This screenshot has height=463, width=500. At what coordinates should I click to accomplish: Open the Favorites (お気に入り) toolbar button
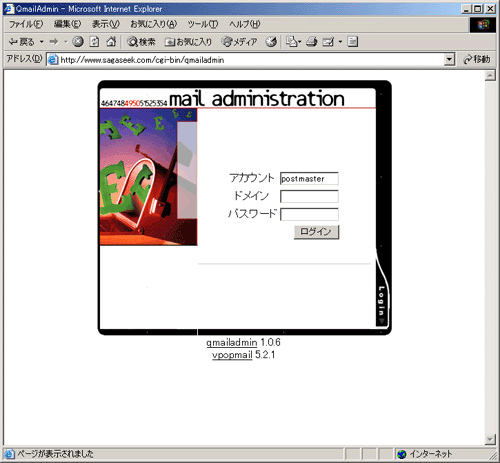pyautogui.click(x=188, y=42)
